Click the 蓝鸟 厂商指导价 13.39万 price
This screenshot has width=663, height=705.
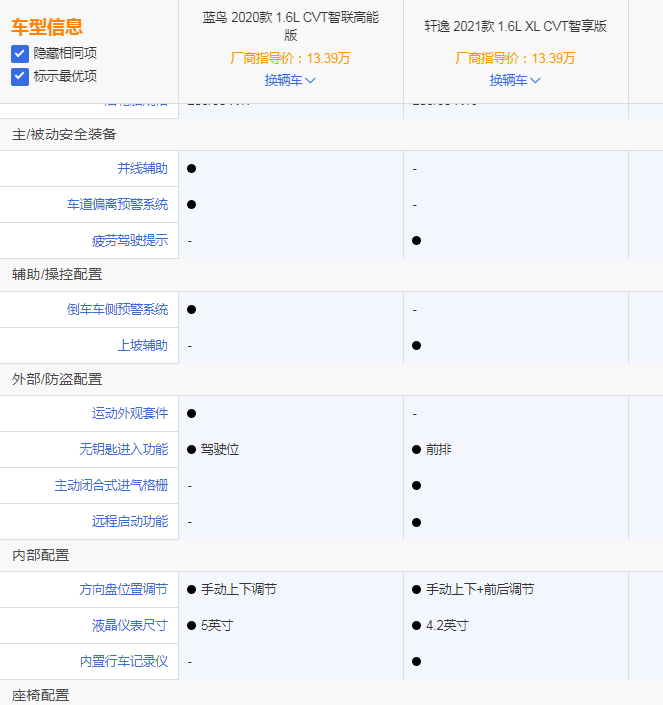pos(291,59)
